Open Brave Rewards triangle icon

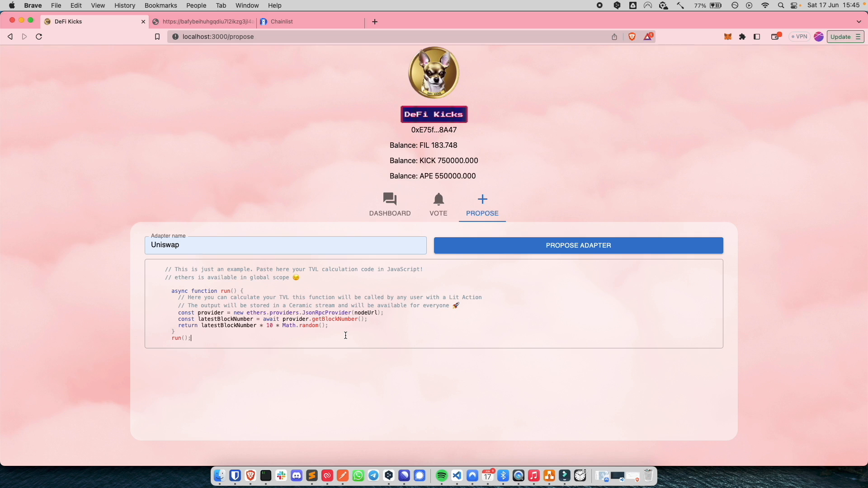pyautogui.click(x=648, y=36)
